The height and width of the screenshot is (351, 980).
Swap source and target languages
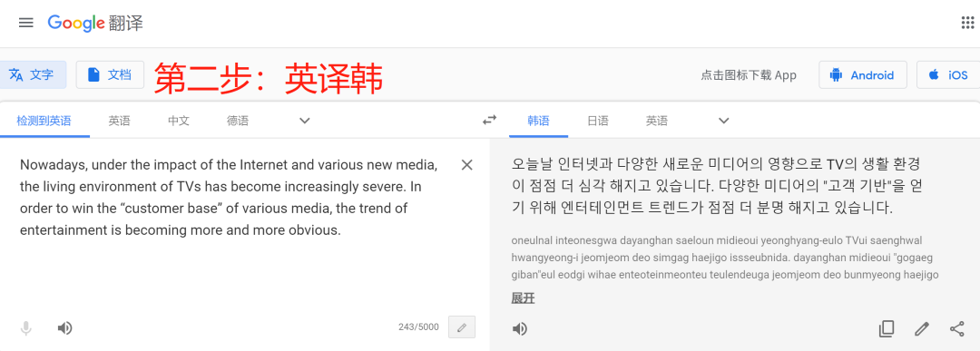click(489, 120)
